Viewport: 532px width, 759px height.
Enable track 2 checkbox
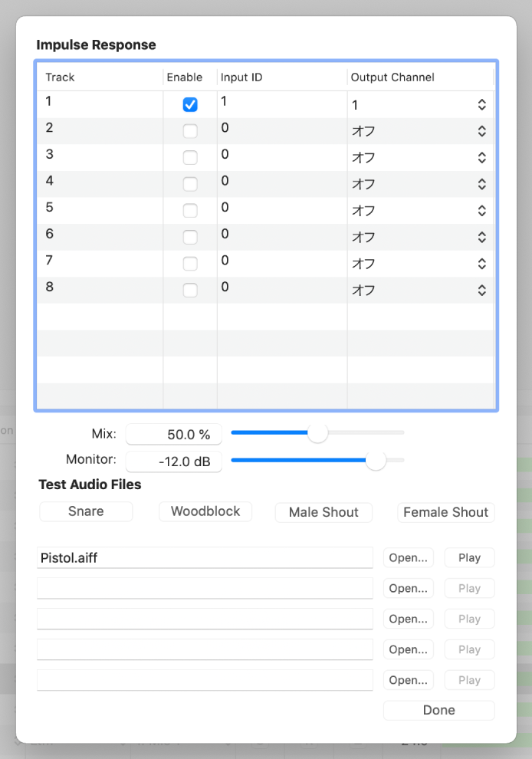[x=190, y=131]
